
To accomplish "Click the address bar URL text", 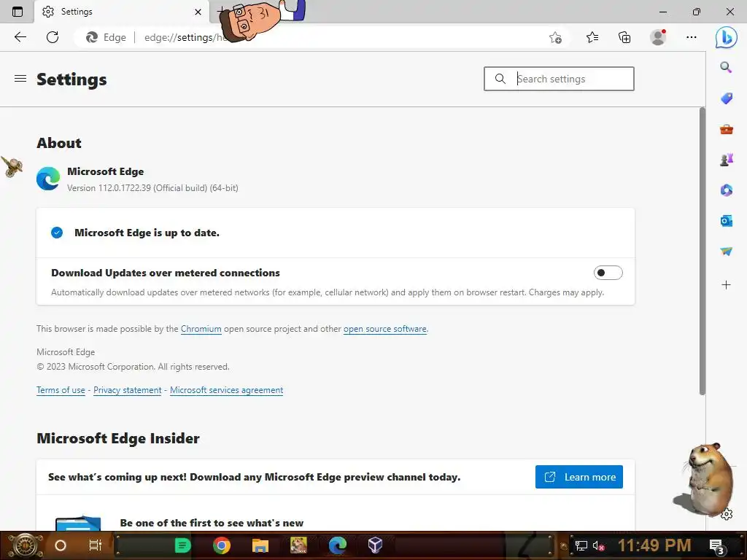I will (185, 37).
